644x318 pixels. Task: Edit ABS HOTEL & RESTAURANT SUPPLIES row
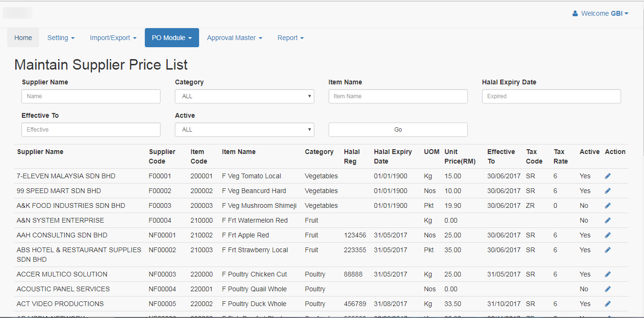[x=608, y=250]
